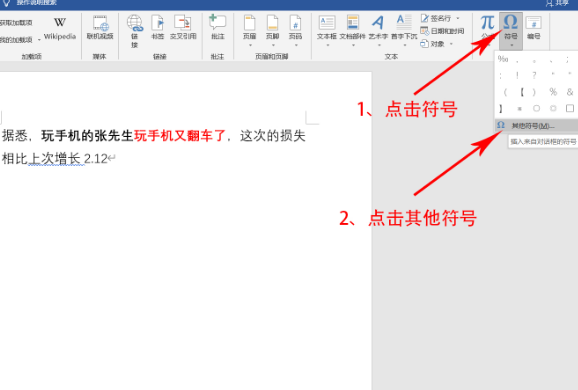The height and width of the screenshot is (390, 578).
Task: Insert online video (联机视频)
Action: pos(100,28)
